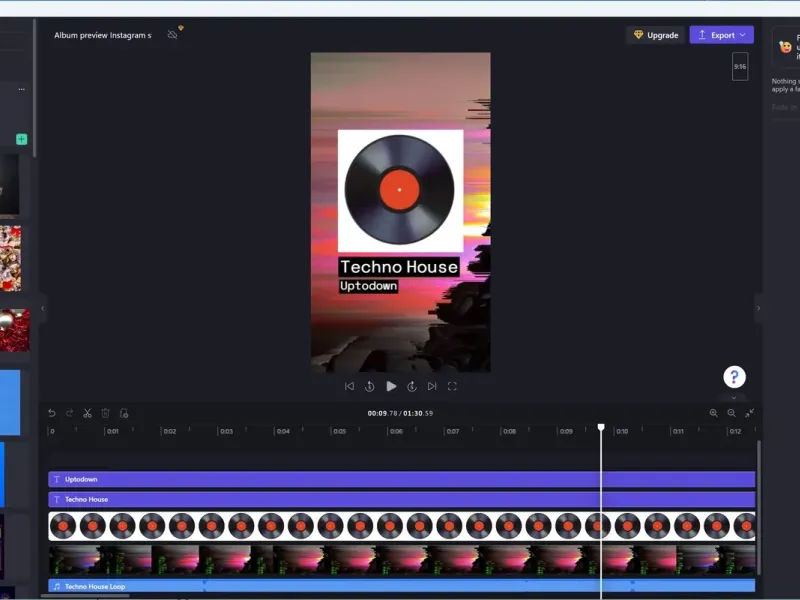Screen dimensions: 800x600
Task: Rename the Album preview Instagram title
Action: pos(103,35)
